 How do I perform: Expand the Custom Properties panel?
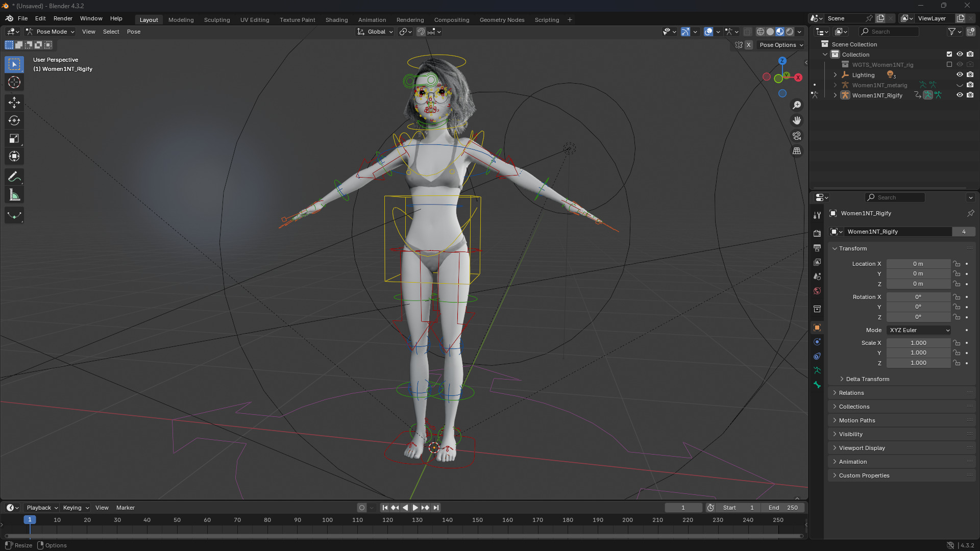click(864, 475)
